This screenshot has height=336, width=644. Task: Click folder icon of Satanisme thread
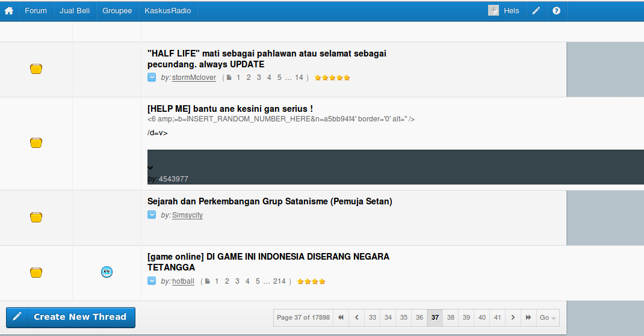point(36,217)
